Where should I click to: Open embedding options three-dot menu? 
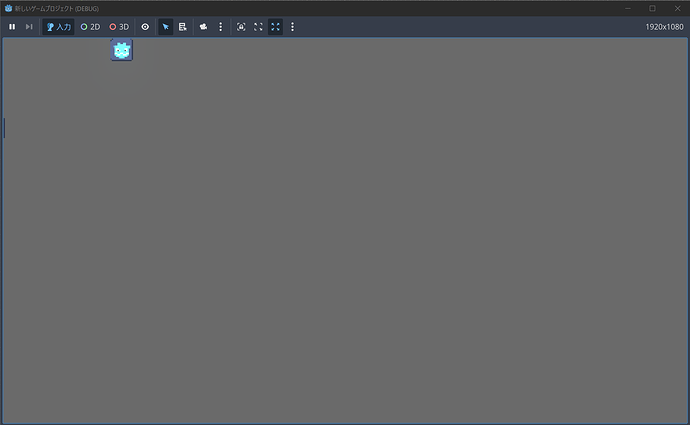pyautogui.click(x=292, y=26)
